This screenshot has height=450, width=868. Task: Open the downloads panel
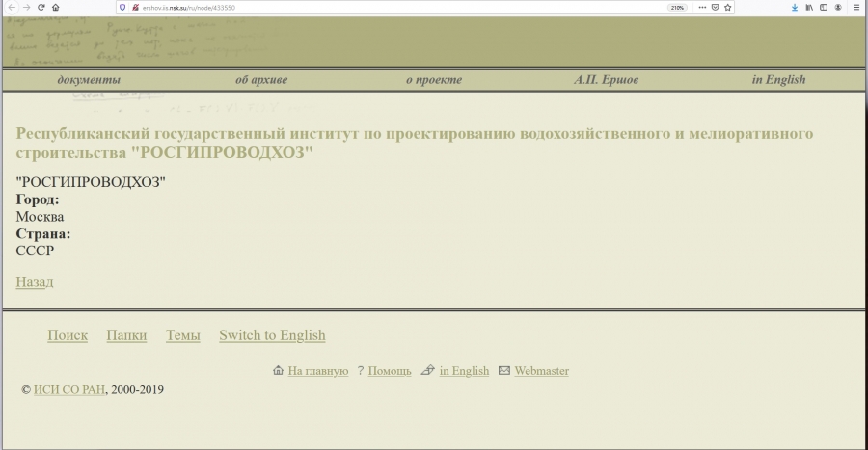[795, 7]
